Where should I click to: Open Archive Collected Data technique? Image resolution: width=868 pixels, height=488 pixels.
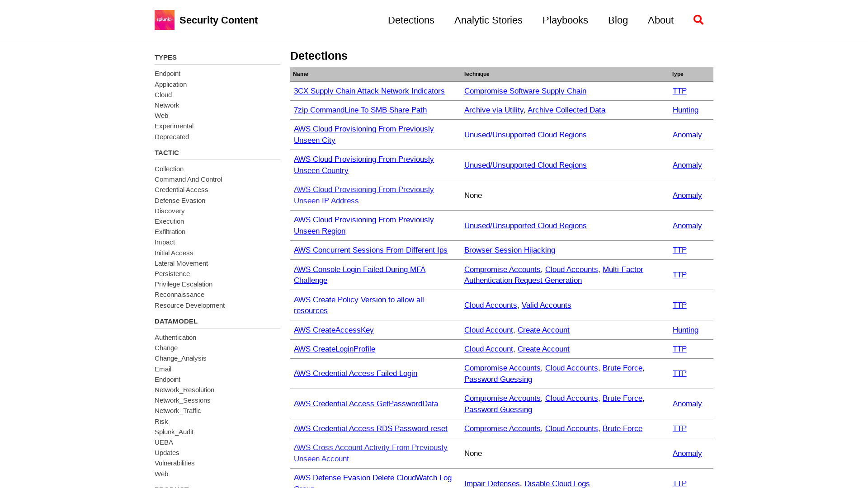(566, 110)
